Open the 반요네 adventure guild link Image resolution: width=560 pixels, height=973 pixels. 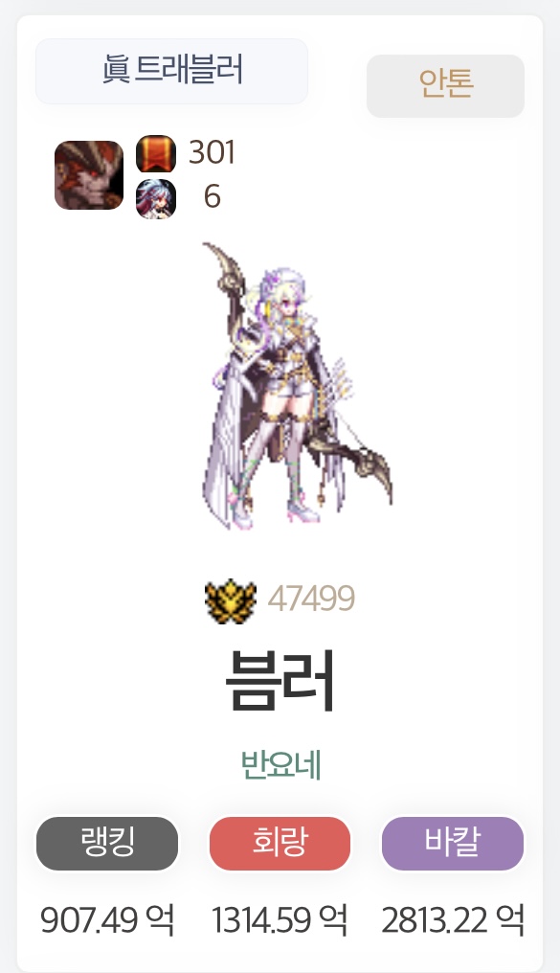[x=280, y=764]
